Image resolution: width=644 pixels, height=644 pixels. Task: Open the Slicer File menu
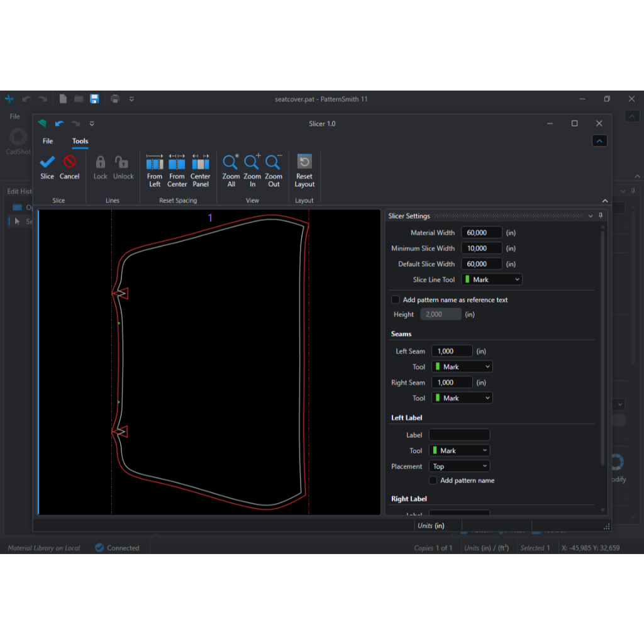point(48,141)
